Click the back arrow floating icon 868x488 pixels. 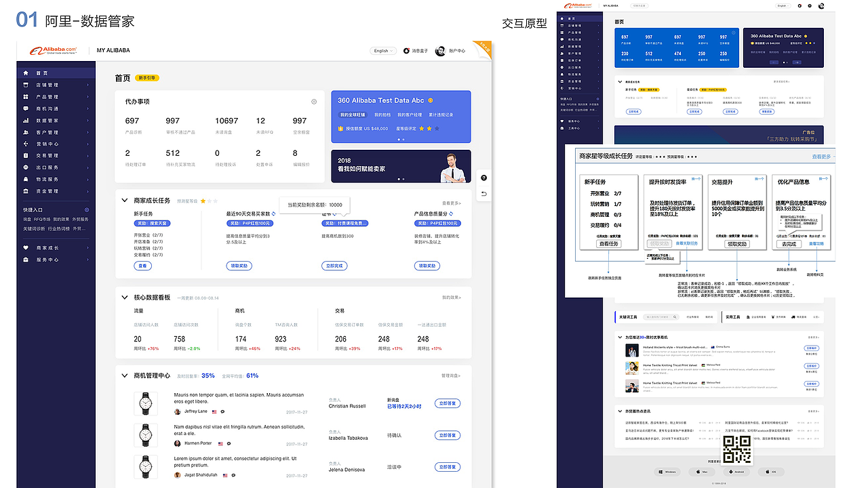(x=484, y=194)
